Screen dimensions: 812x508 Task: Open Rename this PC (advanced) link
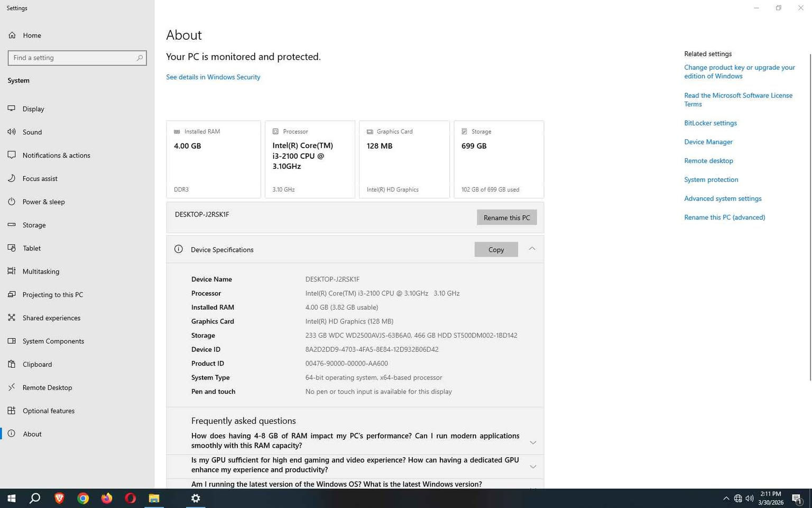(x=724, y=217)
